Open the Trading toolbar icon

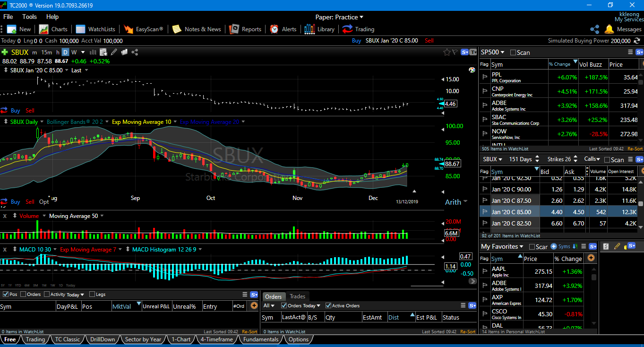pyautogui.click(x=347, y=29)
